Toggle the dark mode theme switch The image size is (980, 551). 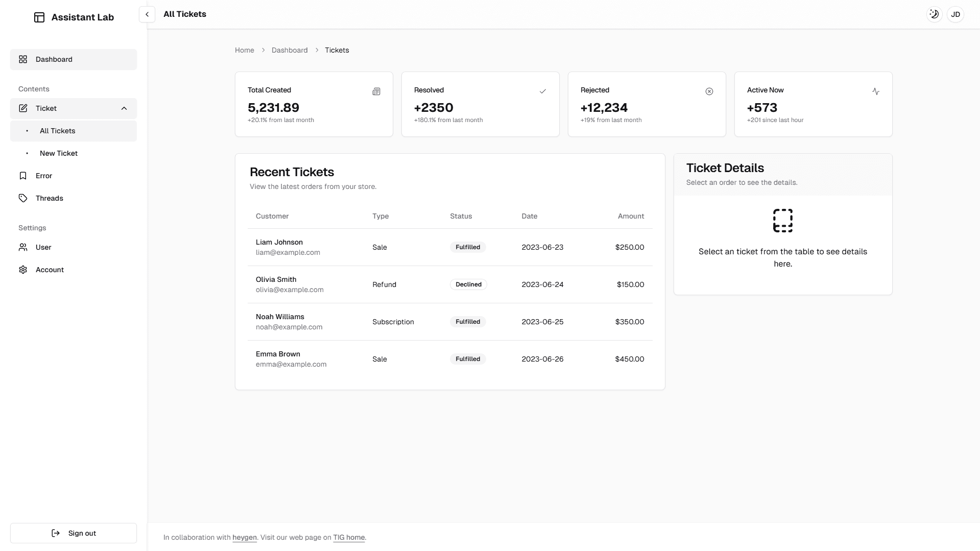[x=934, y=14]
